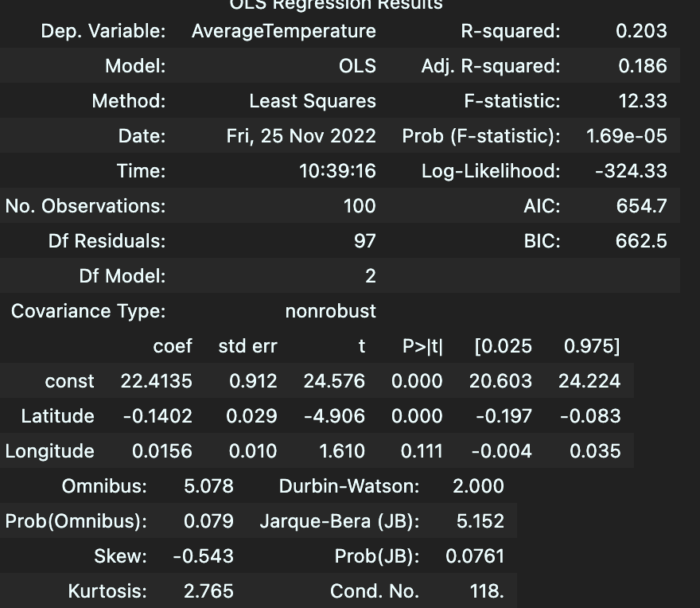The width and height of the screenshot is (700, 608).
Task: Click the R-squared value 0.203
Action: (641, 31)
